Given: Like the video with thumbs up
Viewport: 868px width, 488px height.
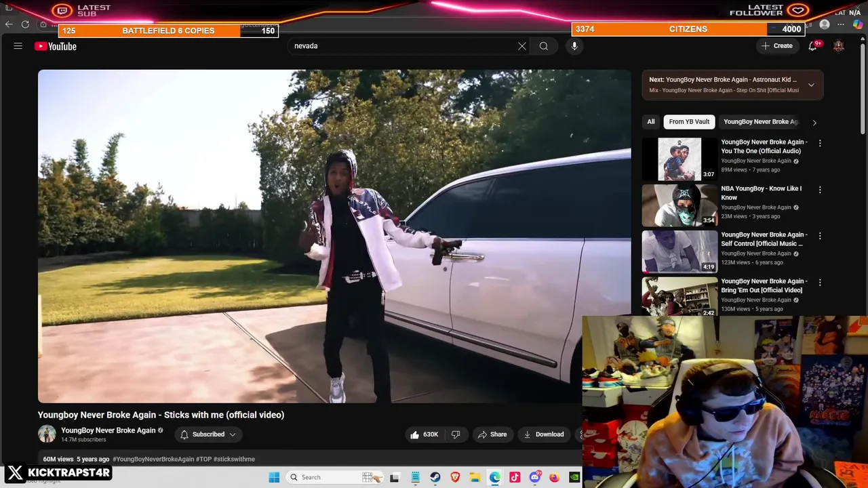Looking at the screenshot, I should point(423,434).
